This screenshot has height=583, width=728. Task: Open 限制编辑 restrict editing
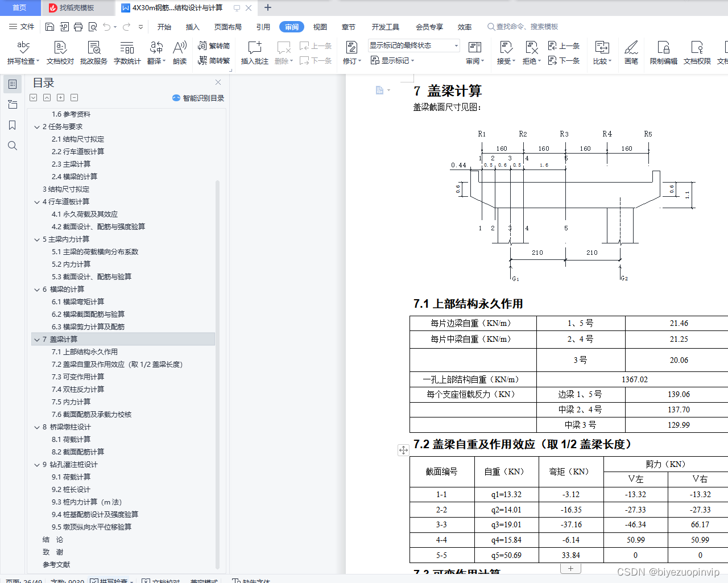coord(664,53)
